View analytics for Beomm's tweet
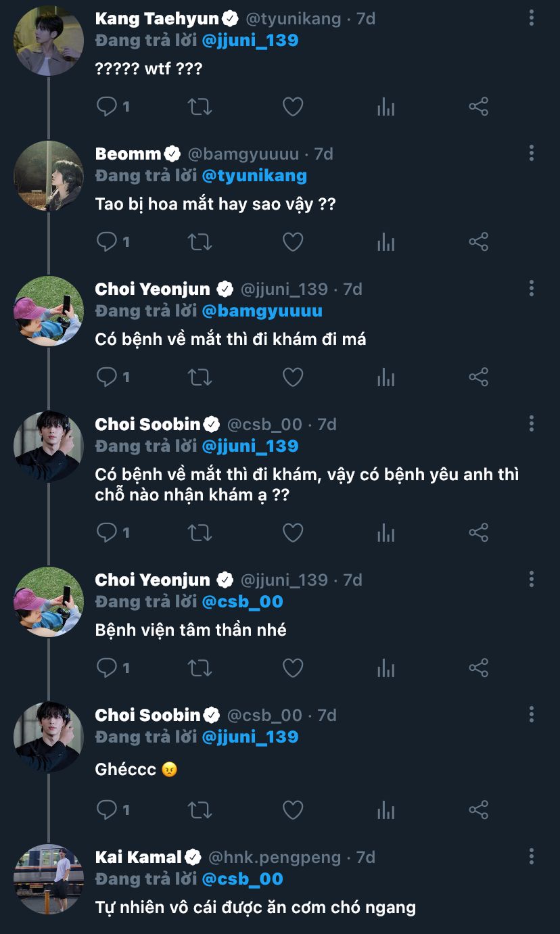The width and height of the screenshot is (560, 934). point(386,242)
